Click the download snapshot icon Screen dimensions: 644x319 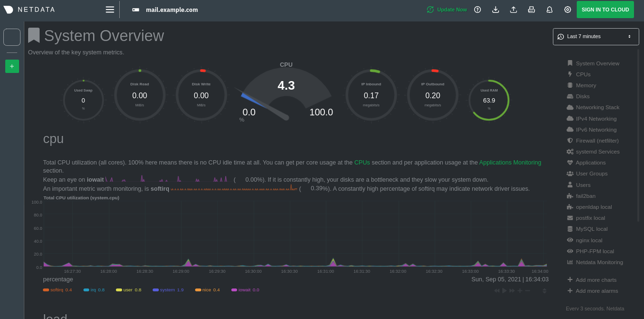(496, 10)
